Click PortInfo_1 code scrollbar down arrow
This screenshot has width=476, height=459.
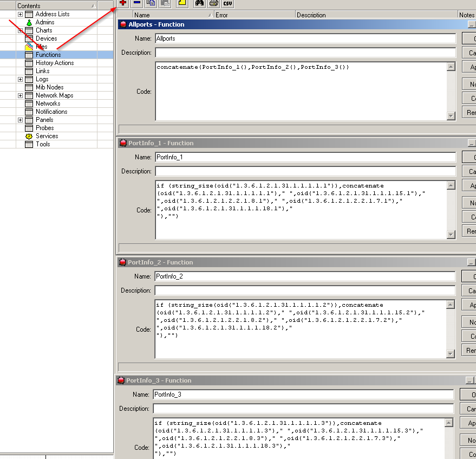451,235
